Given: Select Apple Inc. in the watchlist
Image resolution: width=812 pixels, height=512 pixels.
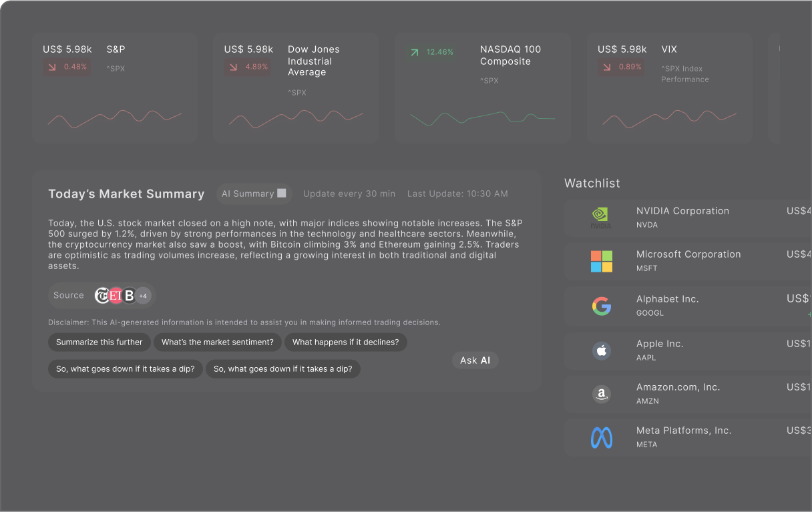Looking at the screenshot, I should coord(688,350).
